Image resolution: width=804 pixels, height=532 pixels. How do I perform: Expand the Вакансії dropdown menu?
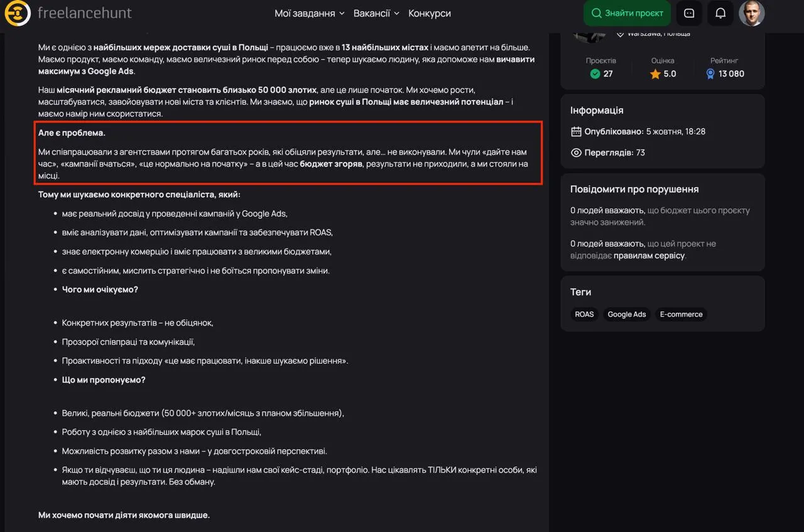point(376,13)
